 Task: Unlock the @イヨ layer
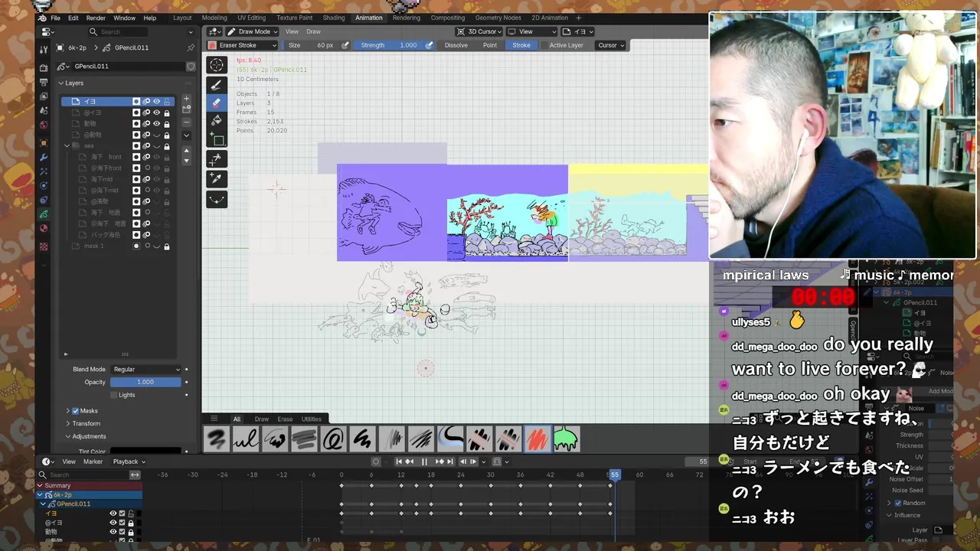pos(166,112)
